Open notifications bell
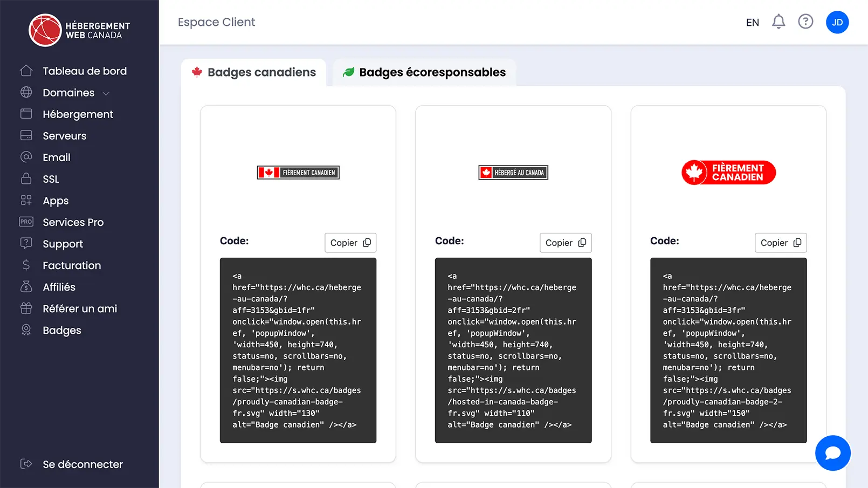The width and height of the screenshot is (868, 488). tap(779, 22)
